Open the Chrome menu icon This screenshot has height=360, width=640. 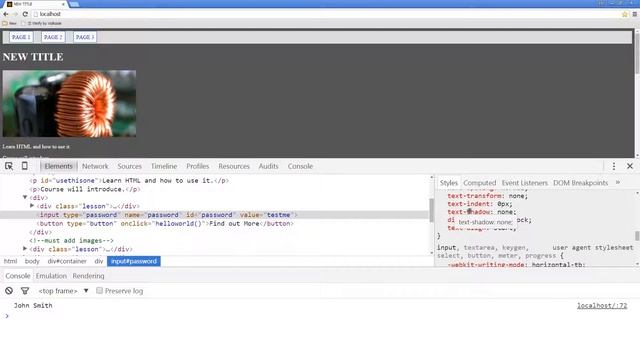[635, 14]
